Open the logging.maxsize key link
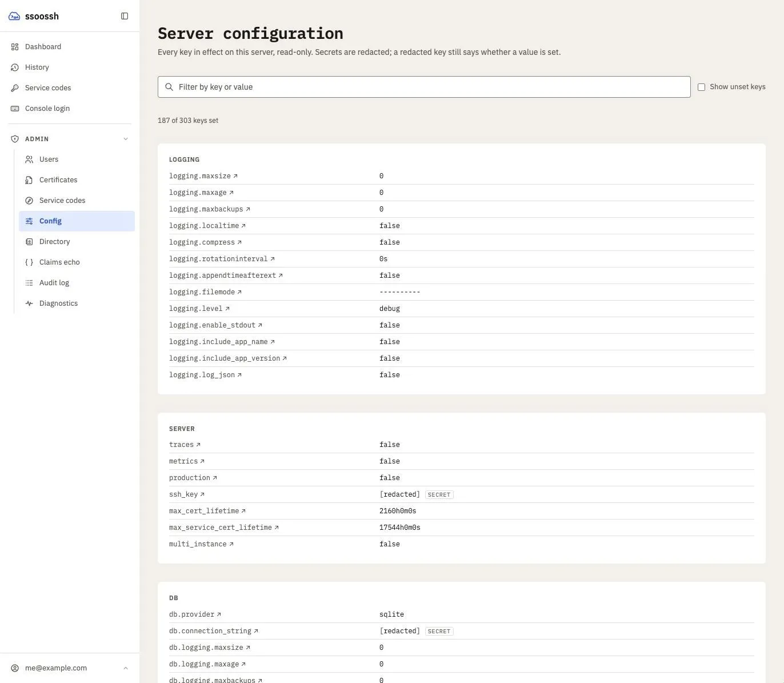Viewport: 784px width, 683px height. point(203,176)
